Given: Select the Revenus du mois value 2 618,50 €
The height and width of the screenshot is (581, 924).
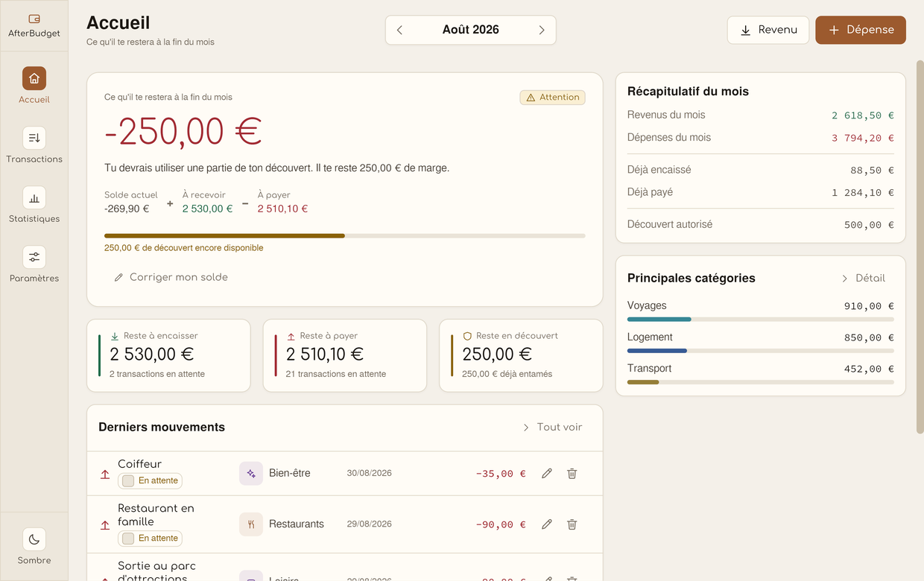Looking at the screenshot, I should [x=863, y=115].
